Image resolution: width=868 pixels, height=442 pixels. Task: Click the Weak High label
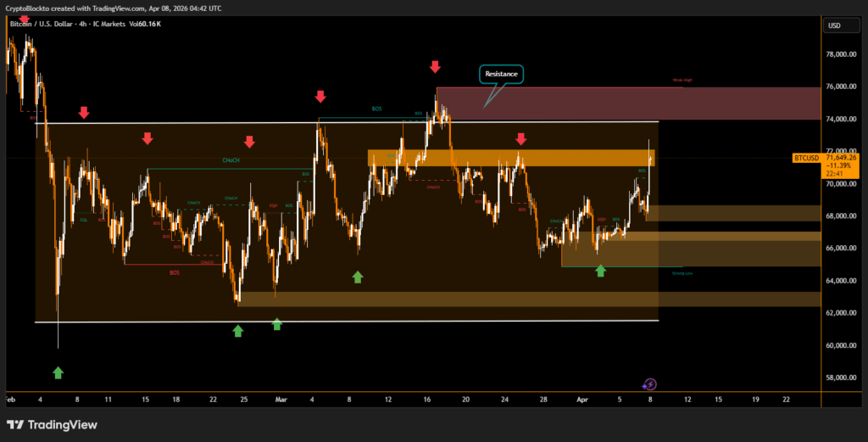(682, 81)
